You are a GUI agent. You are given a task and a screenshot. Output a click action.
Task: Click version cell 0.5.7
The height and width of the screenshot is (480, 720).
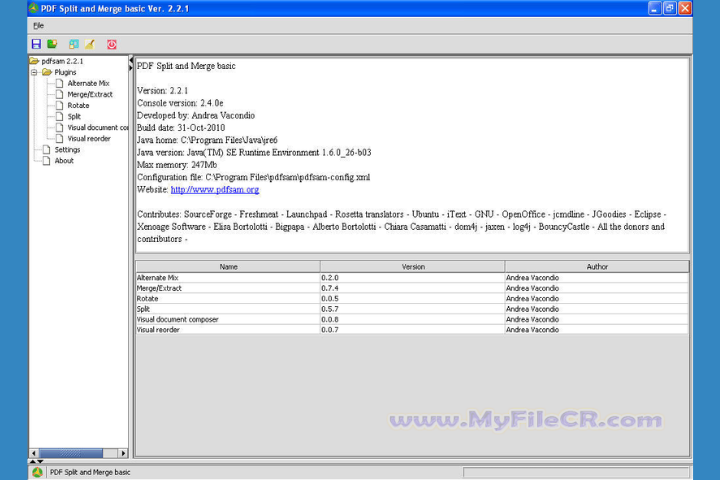tap(413, 309)
